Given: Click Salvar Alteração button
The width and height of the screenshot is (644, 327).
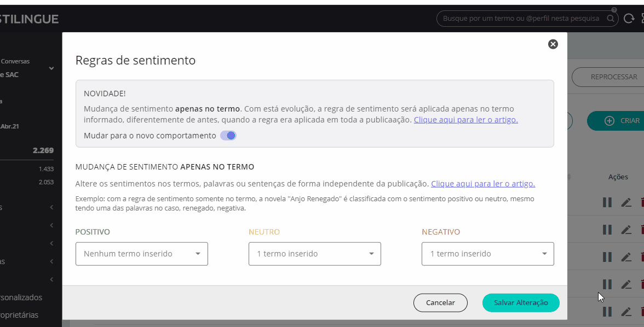Looking at the screenshot, I should 521,302.
